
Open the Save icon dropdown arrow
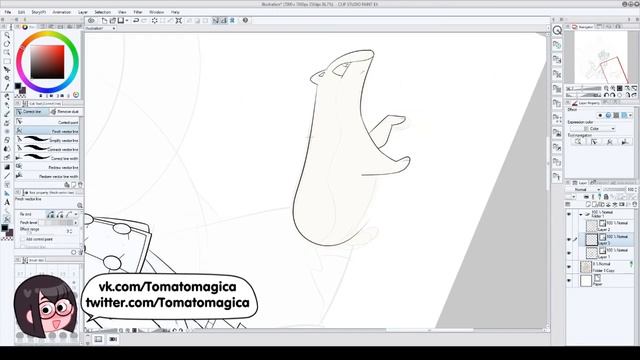click(x=127, y=20)
